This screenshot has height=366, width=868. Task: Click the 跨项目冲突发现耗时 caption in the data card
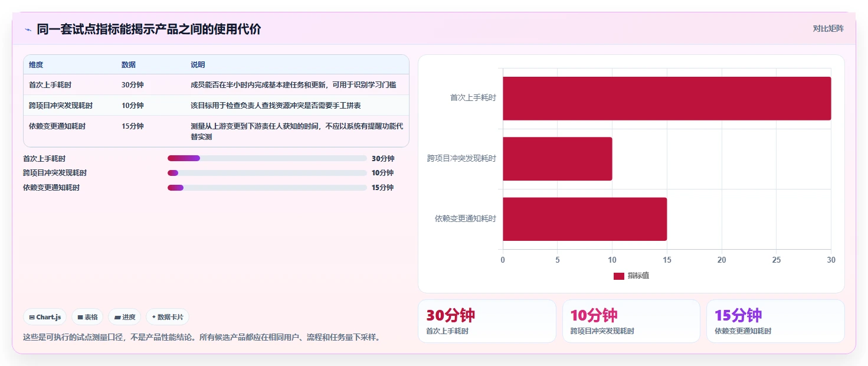[602, 331]
